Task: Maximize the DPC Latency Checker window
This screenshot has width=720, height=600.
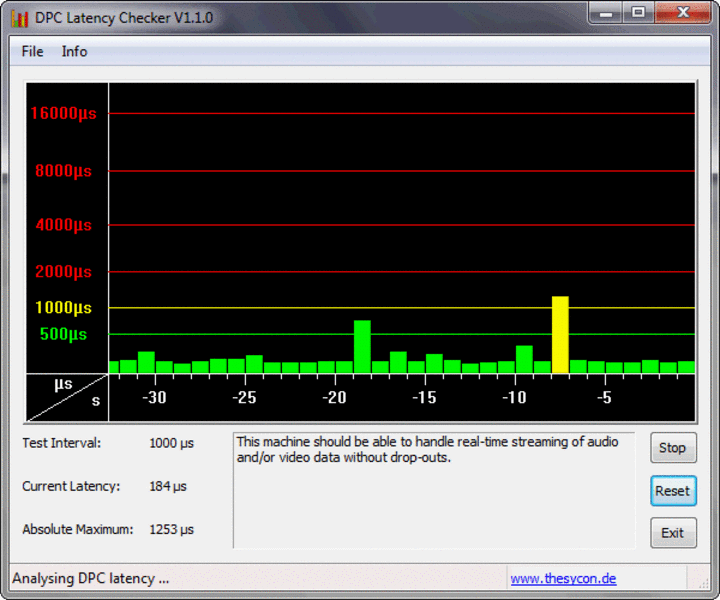Action: (638, 13)
